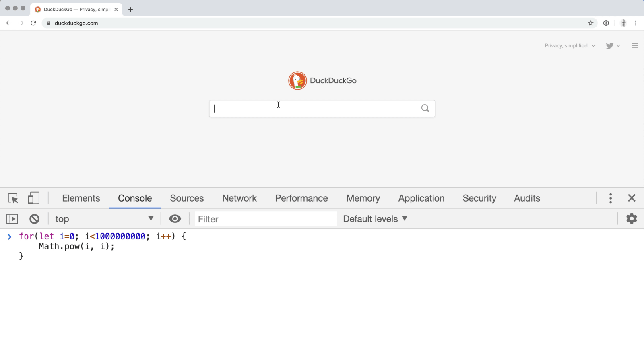Go back to the previous page
644x362 pixels.
pos(9,23)
